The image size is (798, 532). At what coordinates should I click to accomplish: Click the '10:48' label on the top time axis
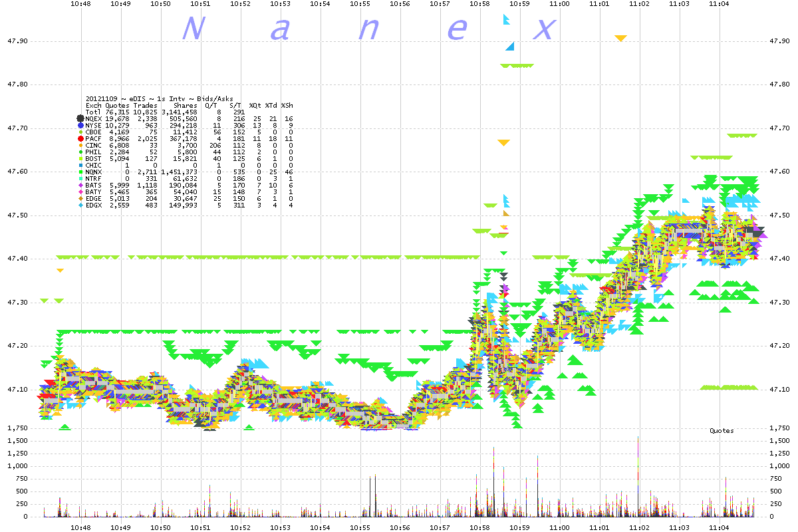[x=81, y=3]
